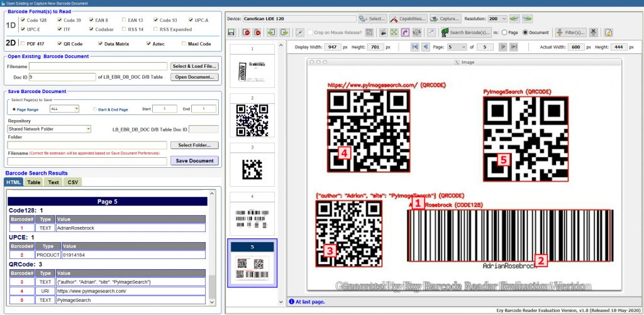
Task: Click the first green icon after Resolution
Action: [515, 18]
